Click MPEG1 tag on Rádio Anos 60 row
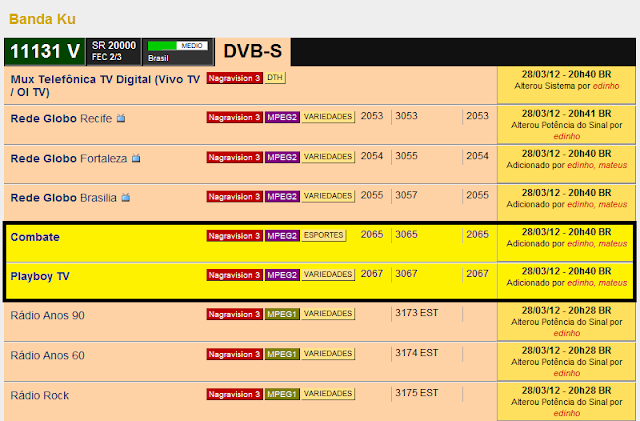 [282, 354]
